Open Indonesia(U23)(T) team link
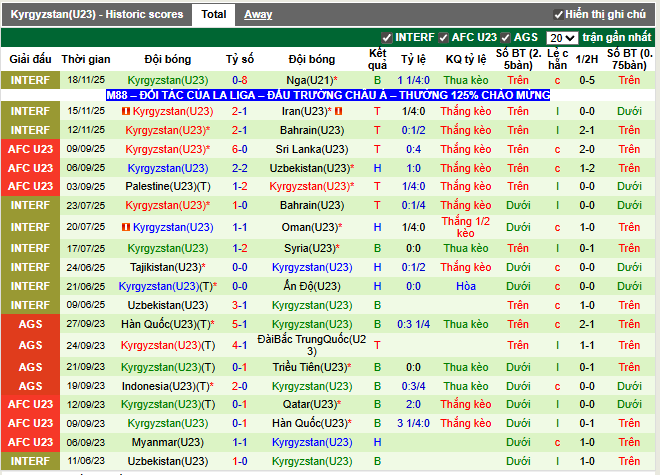 [168, 386]
